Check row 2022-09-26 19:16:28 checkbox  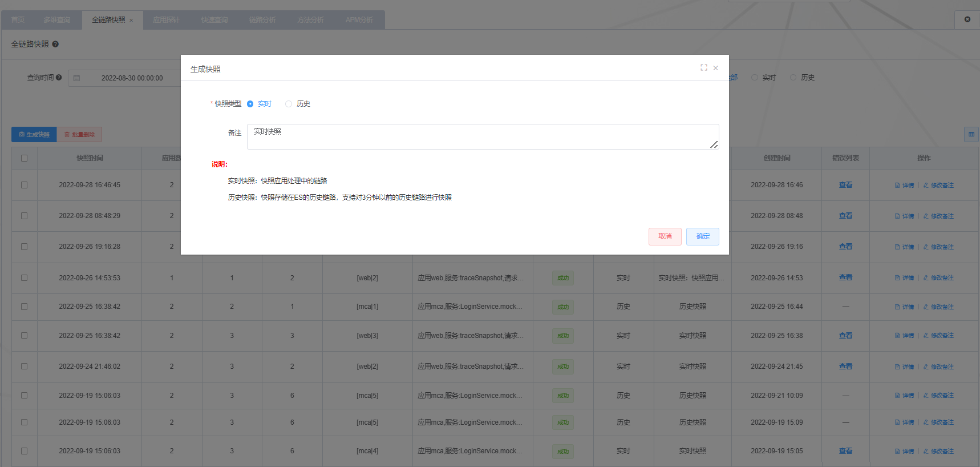click(x=24, y=247)
